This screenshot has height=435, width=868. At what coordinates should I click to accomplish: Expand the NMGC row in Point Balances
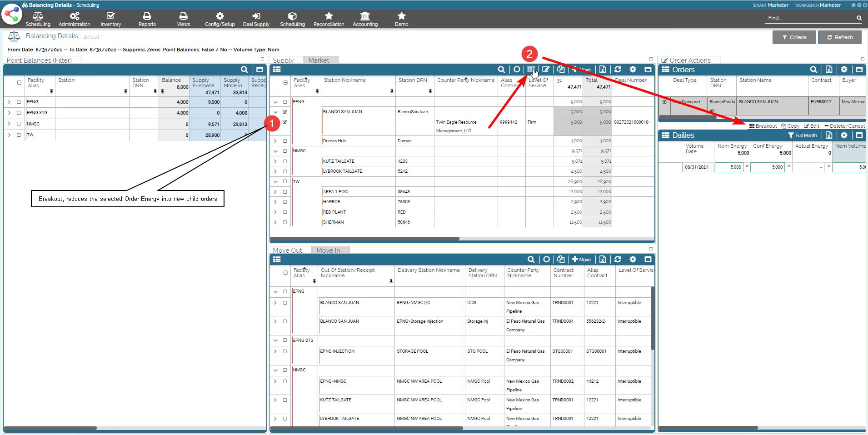click(9, 124)
